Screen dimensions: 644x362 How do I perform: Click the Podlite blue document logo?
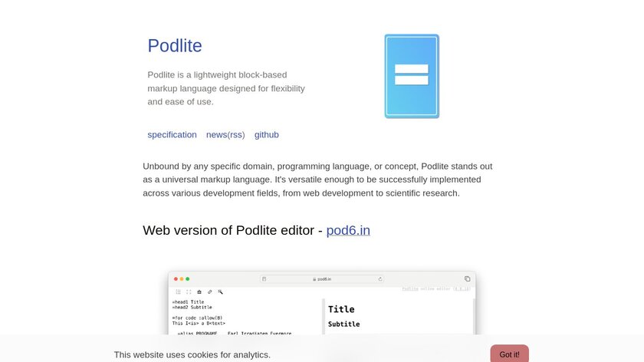point(412,76)
